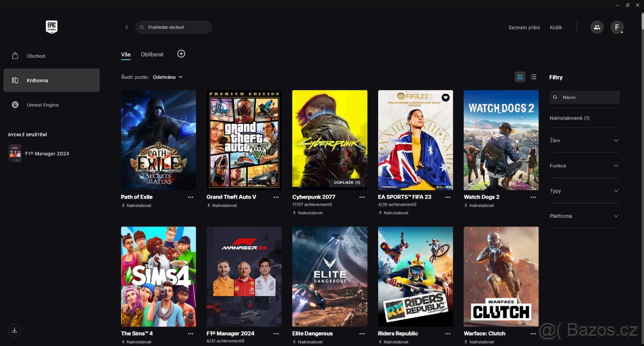Enable the Nainstalované filter

569,118
